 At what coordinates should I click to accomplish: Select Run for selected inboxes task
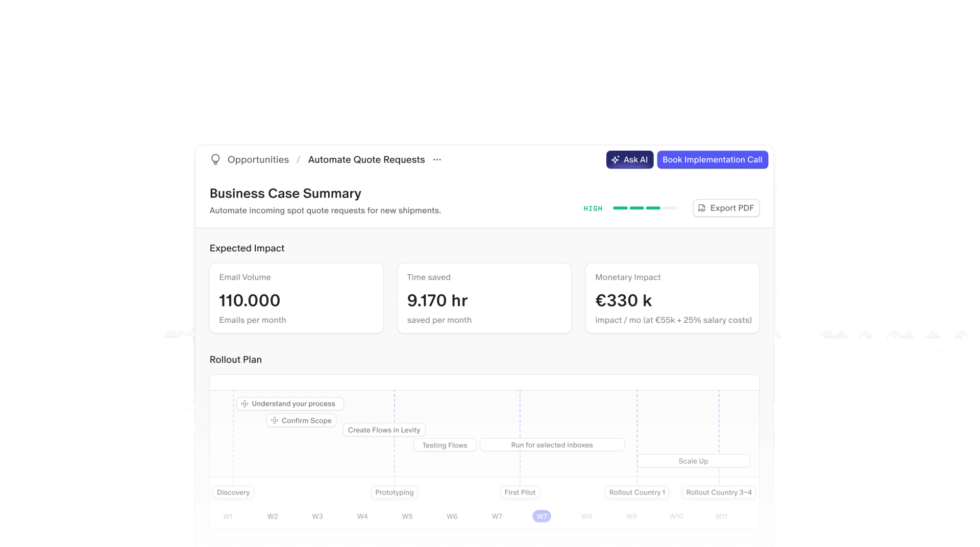(552, 445)
